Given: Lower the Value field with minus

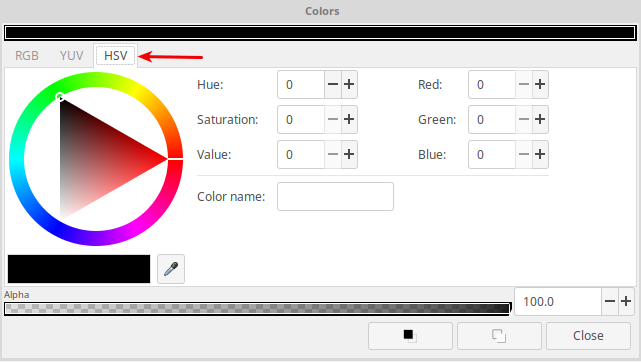Looking at the screenshot, I should [333, 154].
